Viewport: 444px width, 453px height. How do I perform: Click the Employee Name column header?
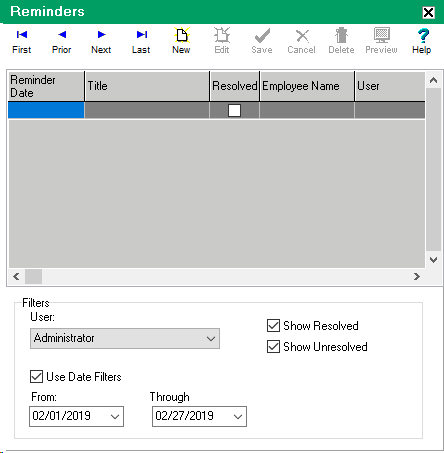click(x=307, y=86)
